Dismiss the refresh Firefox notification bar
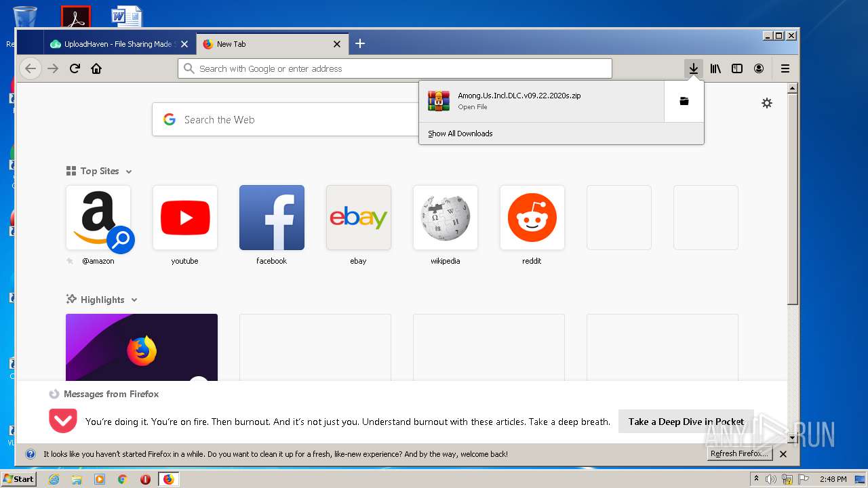Screen dimensions: 868x488 783,454
